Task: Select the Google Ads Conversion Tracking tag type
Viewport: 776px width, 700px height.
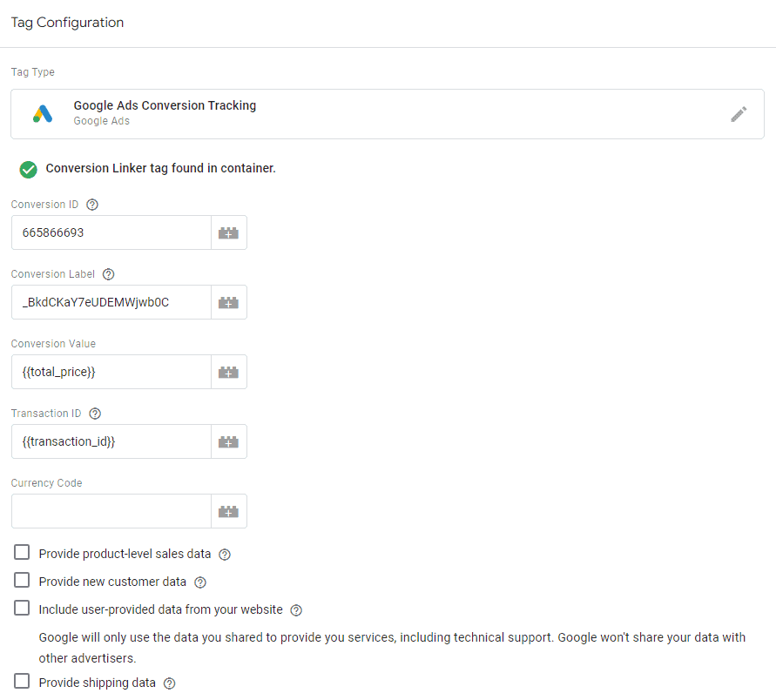Action: (165, 113)
